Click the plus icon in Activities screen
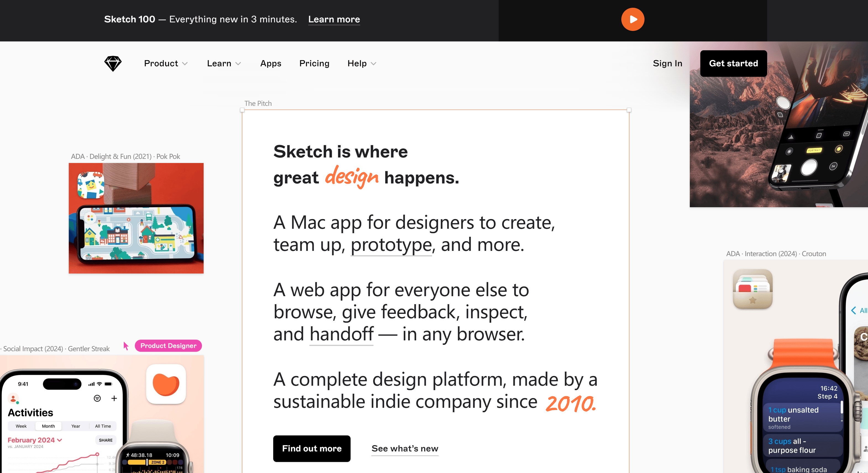The height and width of the screenshot is (473, 868). tap(114, 399)
